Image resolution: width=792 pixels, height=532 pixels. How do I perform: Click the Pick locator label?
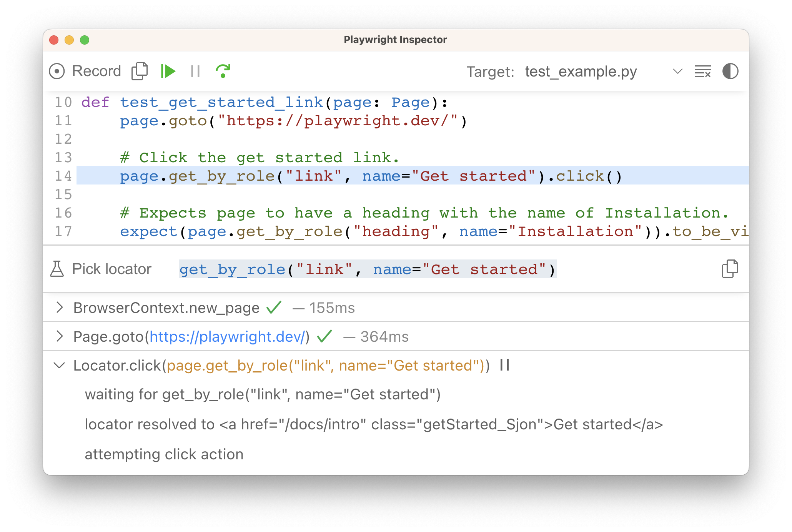point(111,269)
